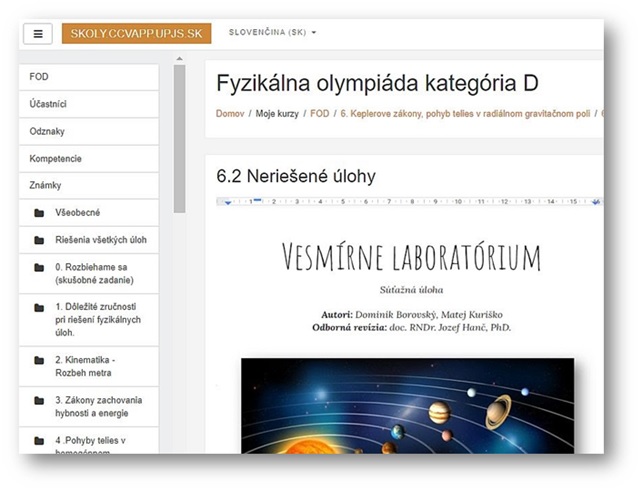Click folder icon beside 0. Rozbiehame sa
642x492 pixels.
coord(39,268)
